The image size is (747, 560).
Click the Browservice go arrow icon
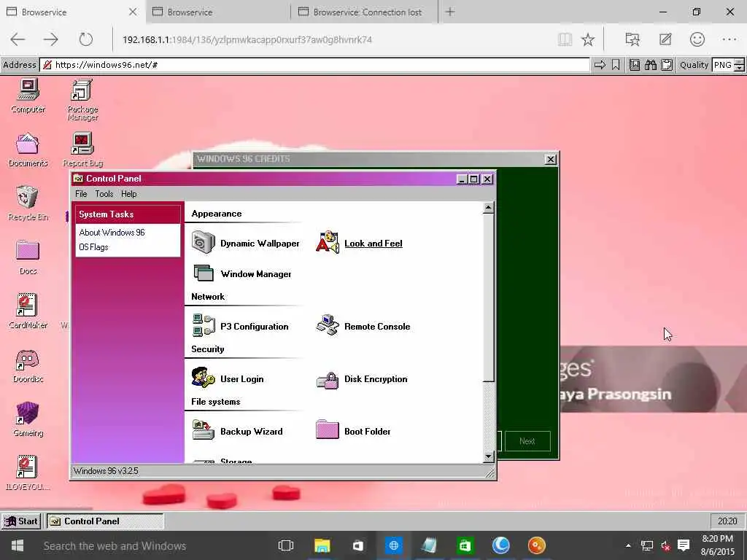(600, 65)
